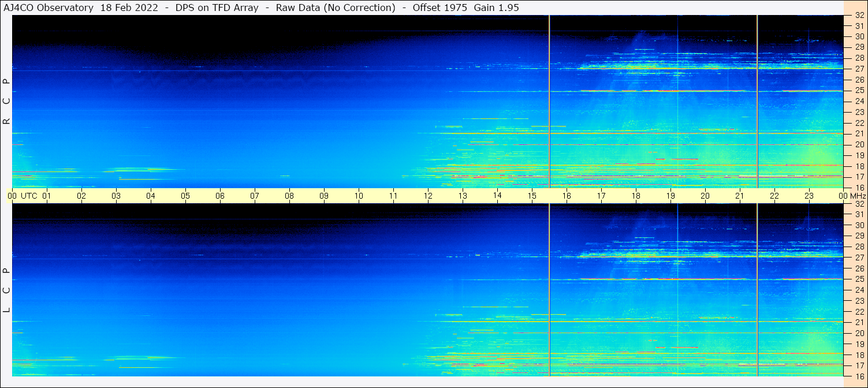
Task: Click hour label "07" on the time axis
Action: pos(255,196)
